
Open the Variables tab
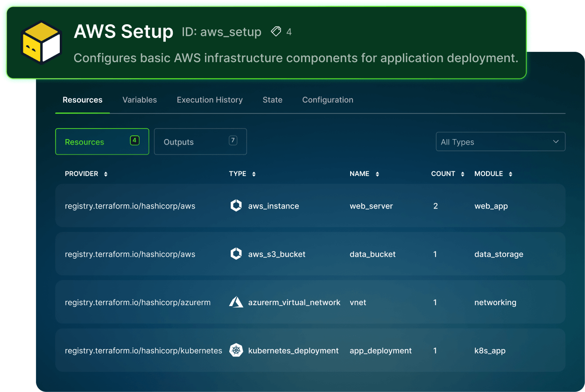(x=140, y=100)
